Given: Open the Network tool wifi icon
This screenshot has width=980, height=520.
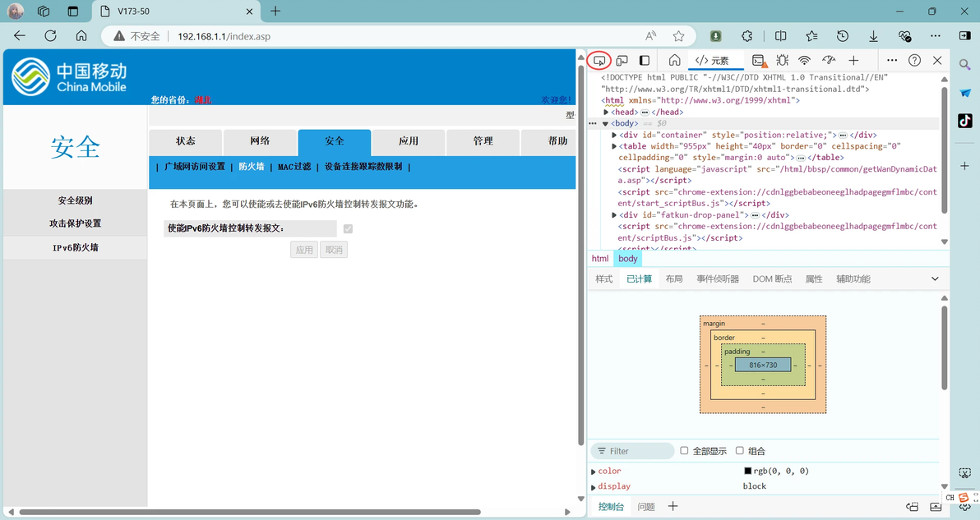Looking at the screenshot, I should point(804,61).
